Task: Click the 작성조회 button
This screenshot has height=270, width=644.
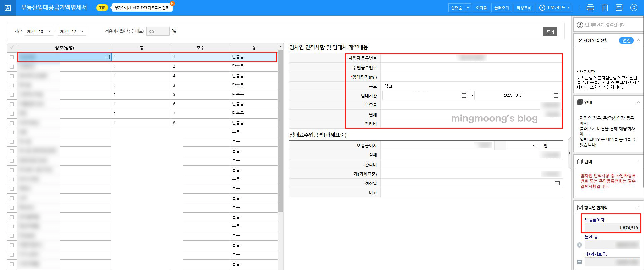Action: pyautogui.click(x=524, y=8)
